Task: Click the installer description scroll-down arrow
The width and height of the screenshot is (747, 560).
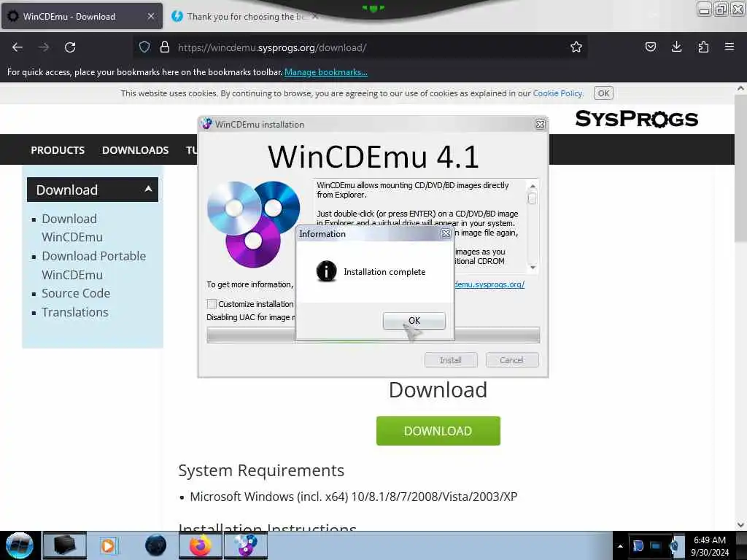Action: coord(533,268)
